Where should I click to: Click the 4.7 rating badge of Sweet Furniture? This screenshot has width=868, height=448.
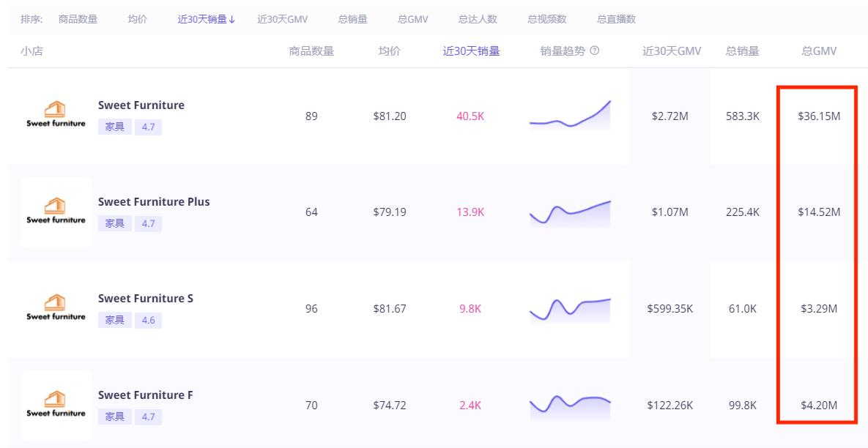tap(148, 127)
